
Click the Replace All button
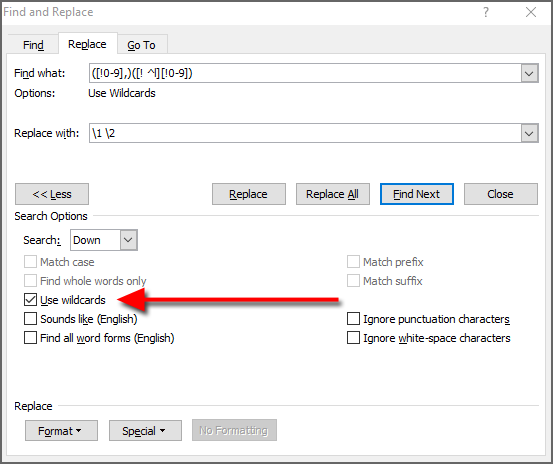332,194
